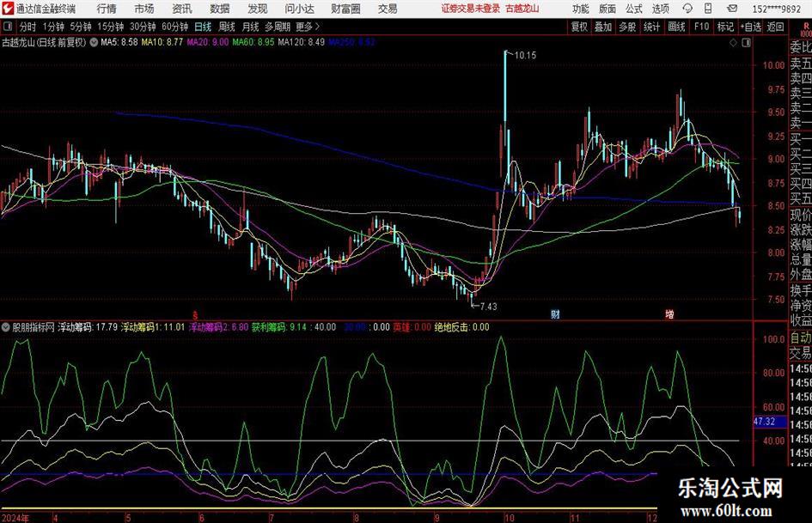Click the 标记 mark button
Screen dimensions: 812x523
(x=725, y=27)
